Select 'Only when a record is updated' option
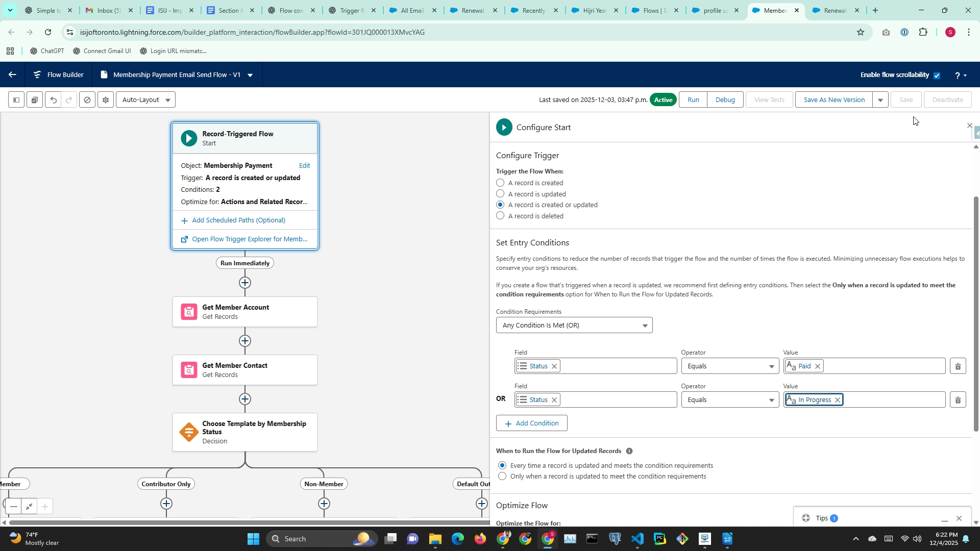 point(502,477)
